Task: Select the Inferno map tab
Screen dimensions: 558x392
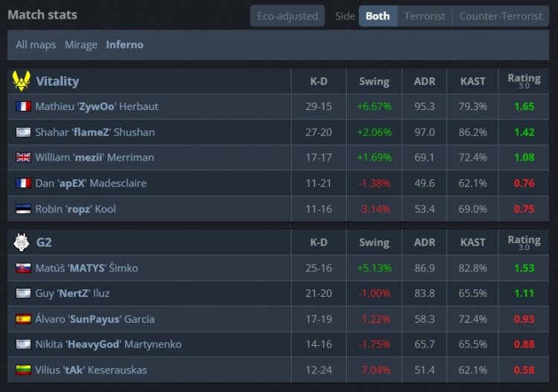Action: point(125,45)
